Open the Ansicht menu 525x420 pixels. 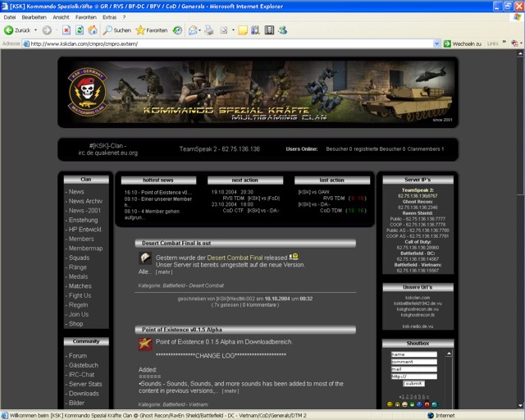61,16
